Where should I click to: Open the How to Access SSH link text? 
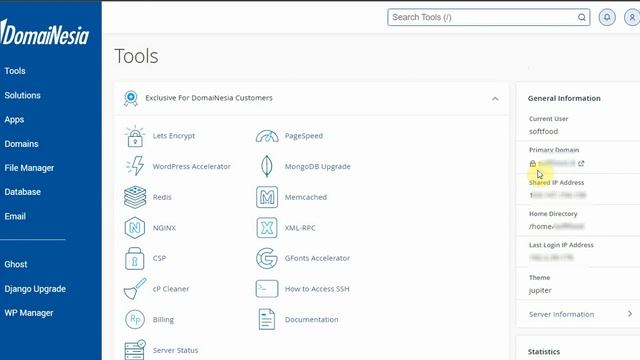[x=317, y=289]
